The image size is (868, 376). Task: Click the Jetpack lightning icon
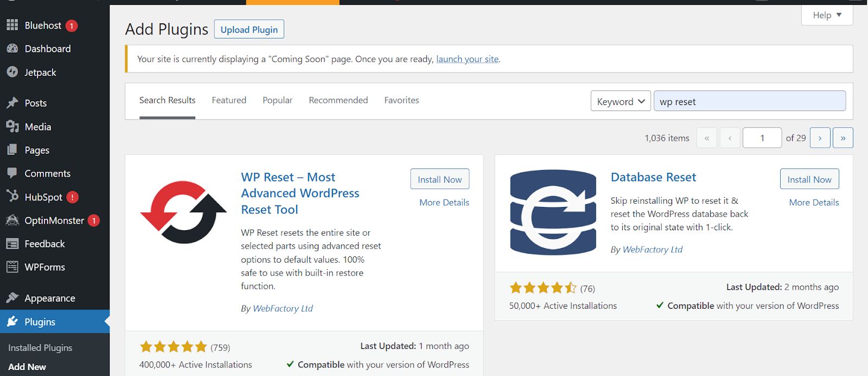point(12,72)
